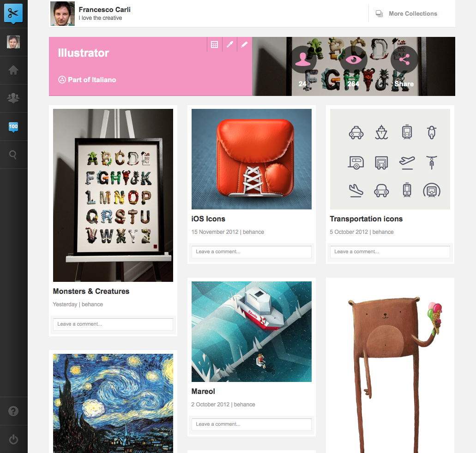Click comment field under Mareol
Viewport: 476px width, 453px height.
click(x=251, y=424)
